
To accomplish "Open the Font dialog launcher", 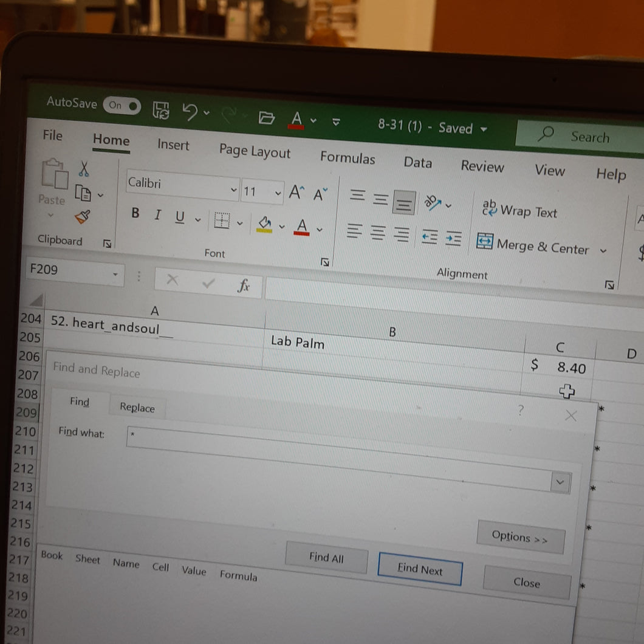I will point(325,262).
